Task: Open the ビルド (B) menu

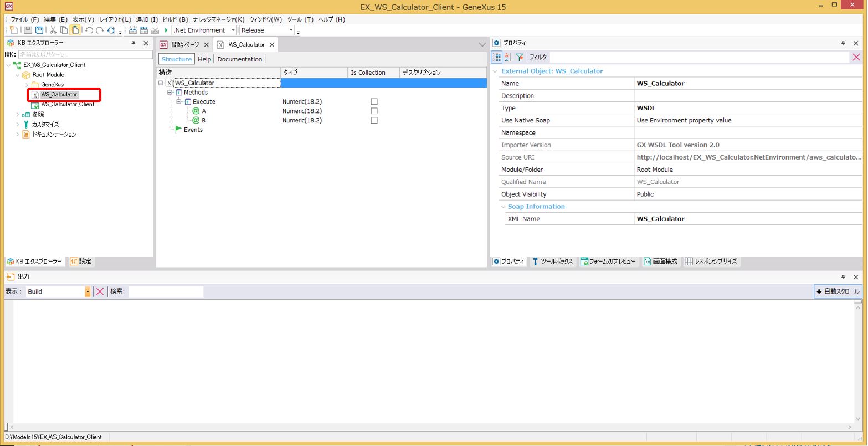Action: [174, 19]
